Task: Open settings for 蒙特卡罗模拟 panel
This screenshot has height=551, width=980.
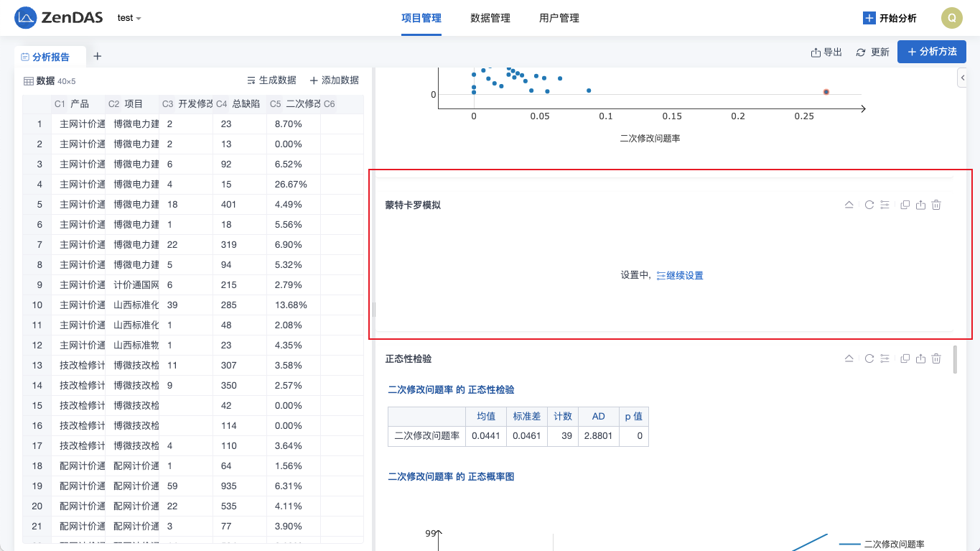Action: coord(885,205)
